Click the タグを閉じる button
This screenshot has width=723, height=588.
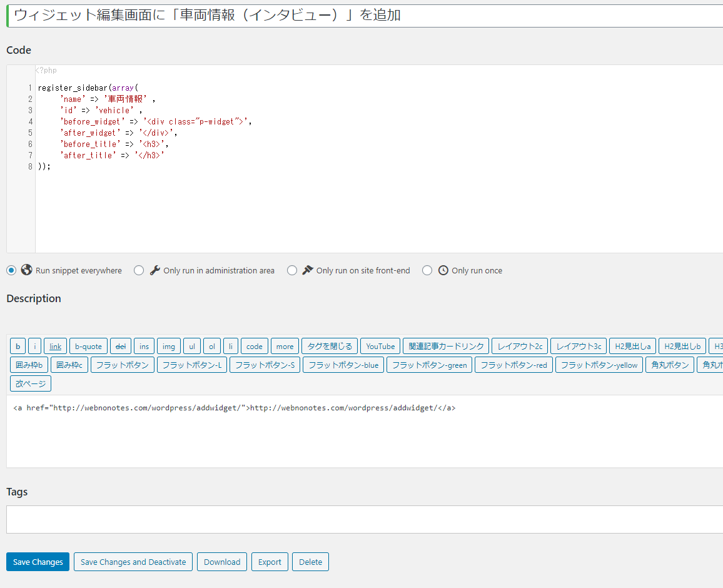click(x=330, y=346)
